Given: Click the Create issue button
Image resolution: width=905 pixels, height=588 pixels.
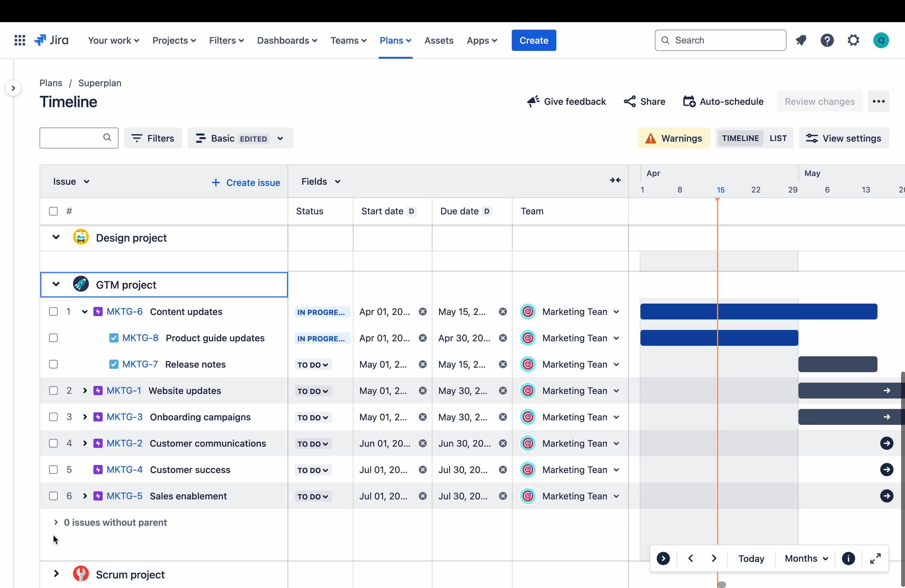Looking at the screenshot, I should pyautogui.click(x=245, y=182).
